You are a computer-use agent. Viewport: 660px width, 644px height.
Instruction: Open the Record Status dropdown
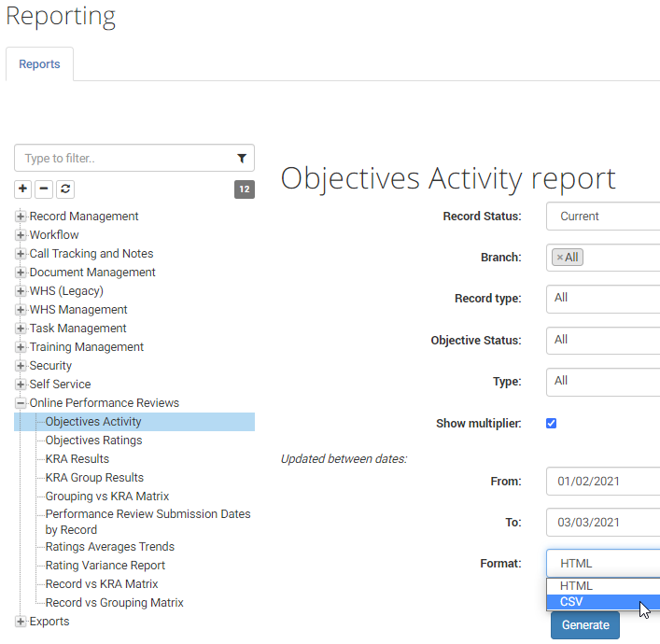(603, 217)
